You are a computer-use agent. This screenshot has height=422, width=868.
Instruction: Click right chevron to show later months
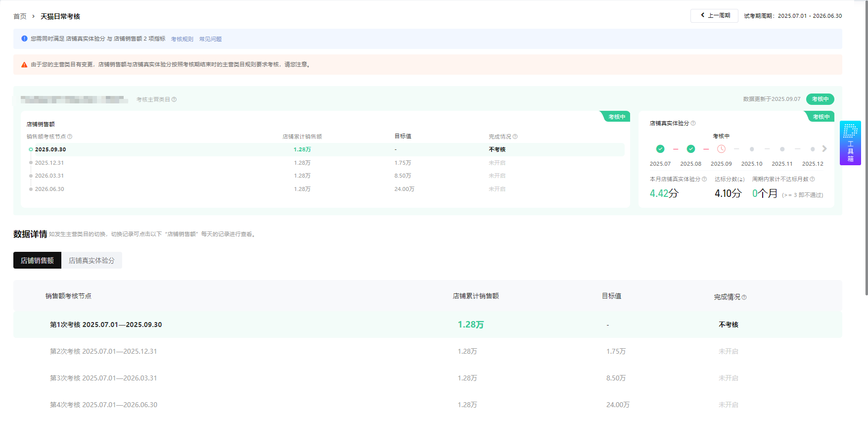pyautogui.click(x=824, y=149)
